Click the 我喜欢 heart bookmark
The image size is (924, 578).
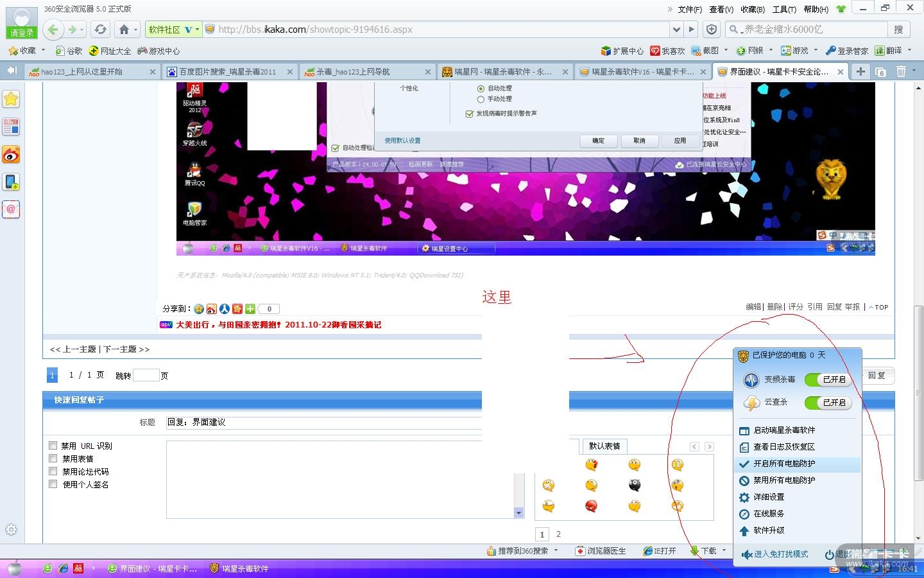(667, 51)
